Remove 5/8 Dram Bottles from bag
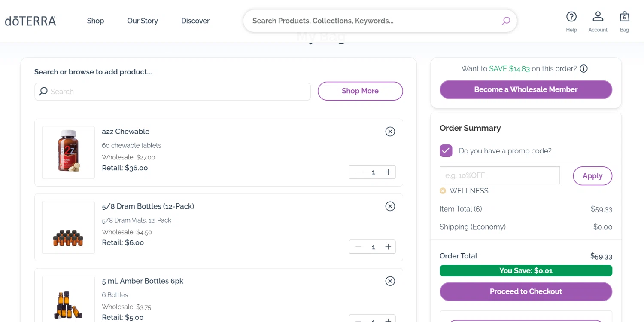The image size is (644, 322). (390, 206)
